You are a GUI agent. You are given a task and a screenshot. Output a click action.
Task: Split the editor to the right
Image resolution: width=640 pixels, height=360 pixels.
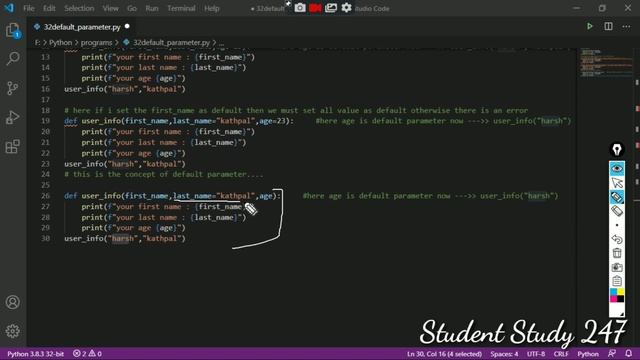point(608,27)
